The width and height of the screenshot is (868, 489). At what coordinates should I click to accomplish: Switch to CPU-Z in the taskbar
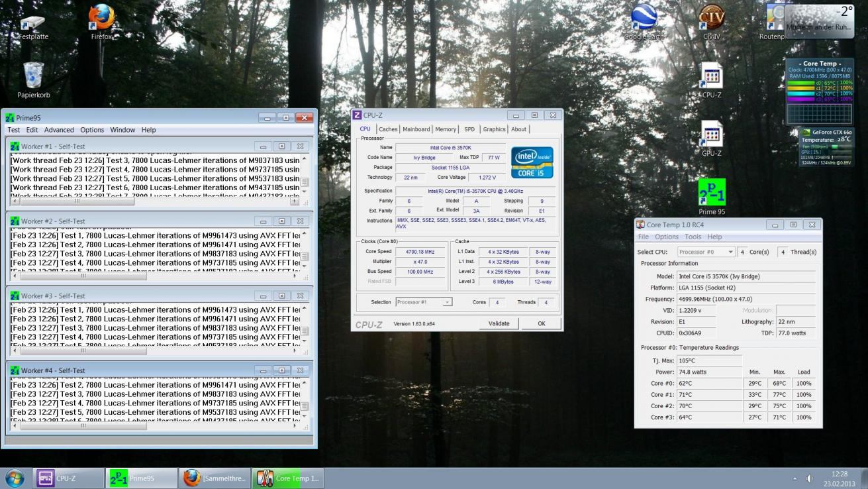pos(68,478)
